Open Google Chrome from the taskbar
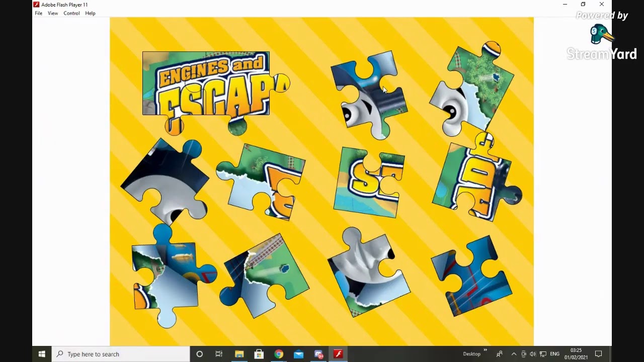Screen dimensions: 644x362 pos(279,354)
